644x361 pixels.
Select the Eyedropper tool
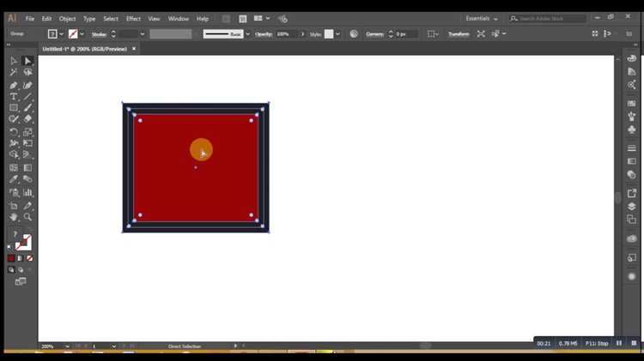coord(14,179)
